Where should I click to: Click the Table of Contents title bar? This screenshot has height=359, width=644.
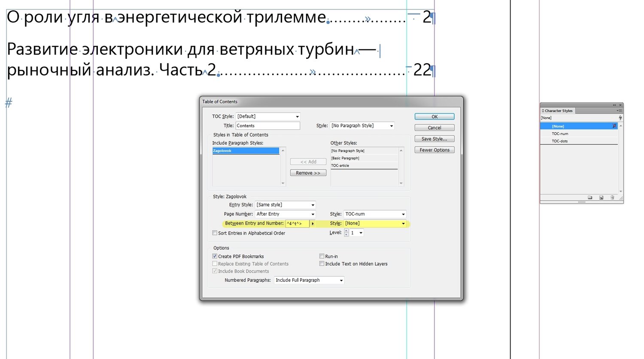pyautogui.click(x=331, y=102)
